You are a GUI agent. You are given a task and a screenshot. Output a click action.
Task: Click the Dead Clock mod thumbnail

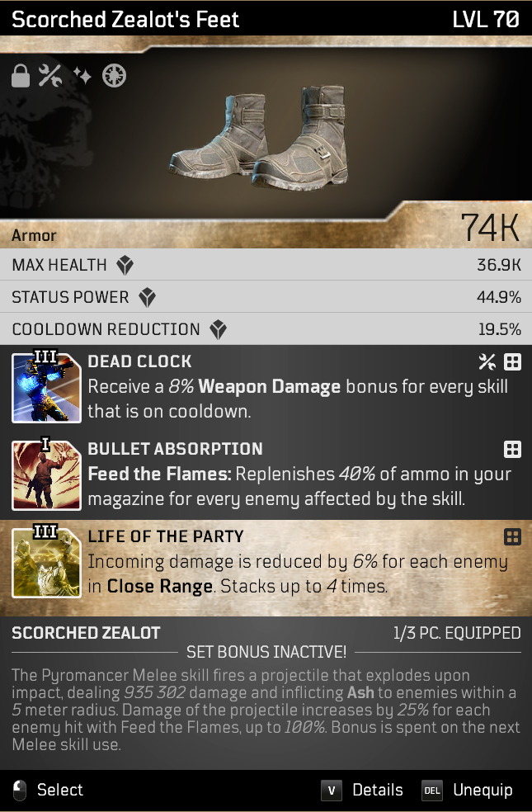(x=46, y=387)
